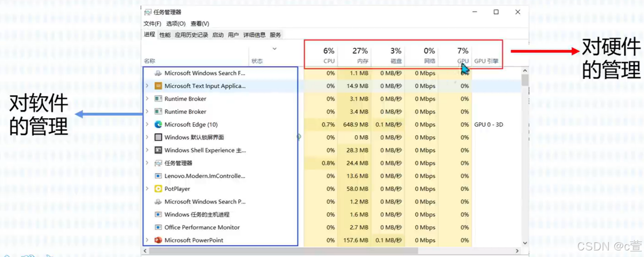The width and height of the screenshot is (644, 257).
Task: Switch to the 性能 tab
Action: click(x=165, y=35)
